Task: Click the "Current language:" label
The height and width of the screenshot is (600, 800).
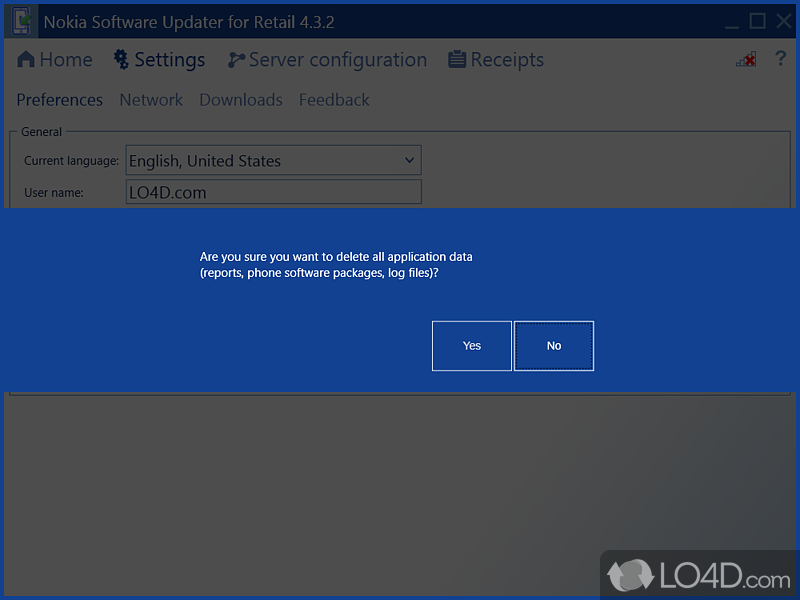Action: point(71,161)
